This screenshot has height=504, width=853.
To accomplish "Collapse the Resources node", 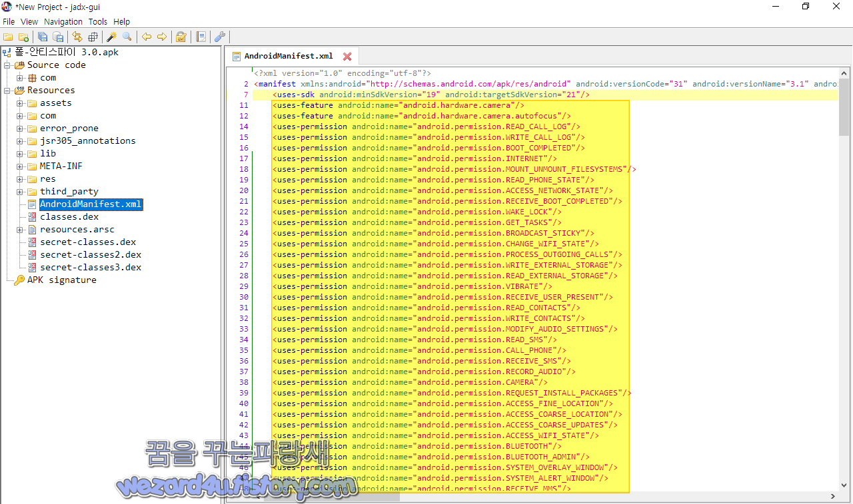I will (8, 91).
